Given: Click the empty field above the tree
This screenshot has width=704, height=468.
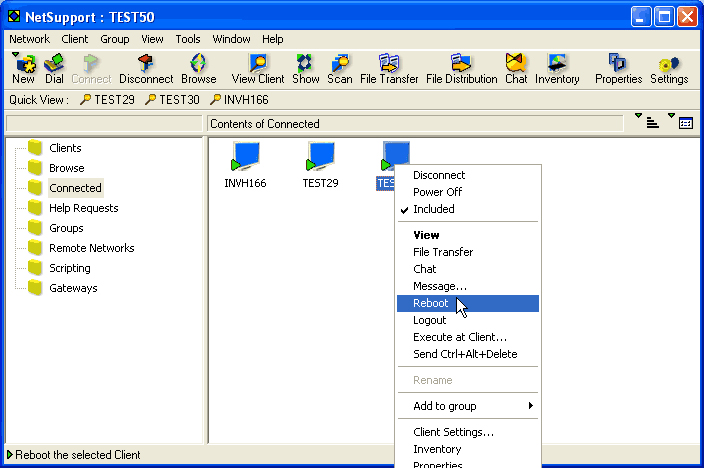Looking at the screenshot, I should pyautogui.click(x=104, y=124).
